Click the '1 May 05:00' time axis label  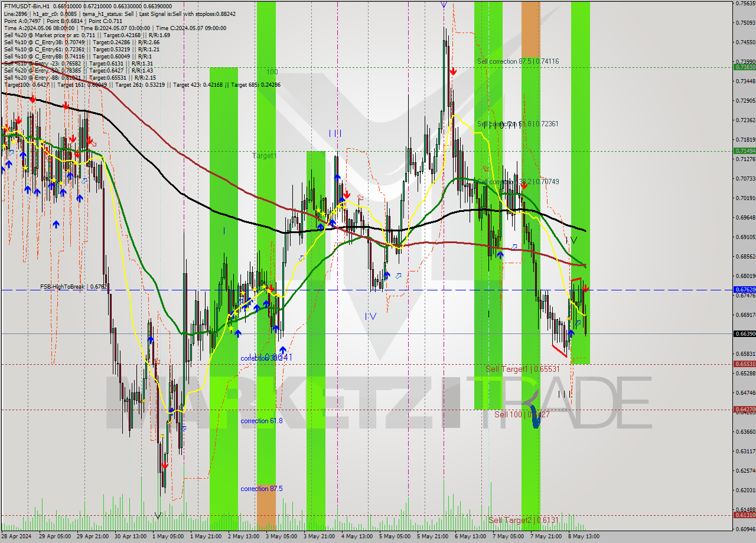pos(167,537)
